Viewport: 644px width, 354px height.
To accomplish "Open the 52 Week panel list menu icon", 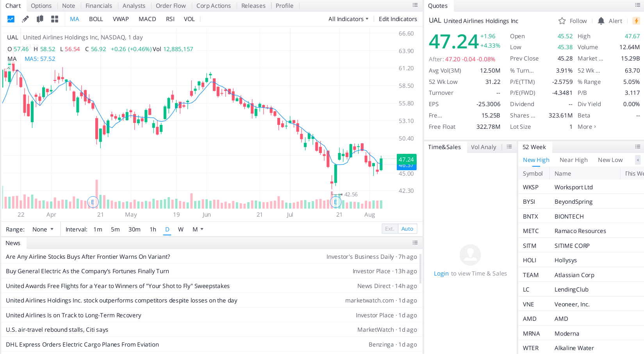I will pyautogui.click(x=638, y=147).
